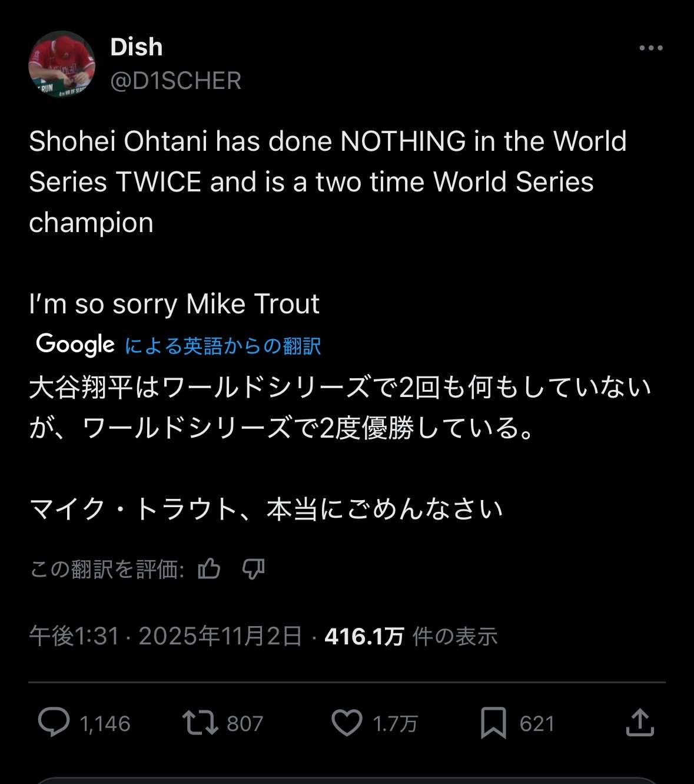
Task: Tap the 午後1:31 post timestamp
Action: [74, 636]
